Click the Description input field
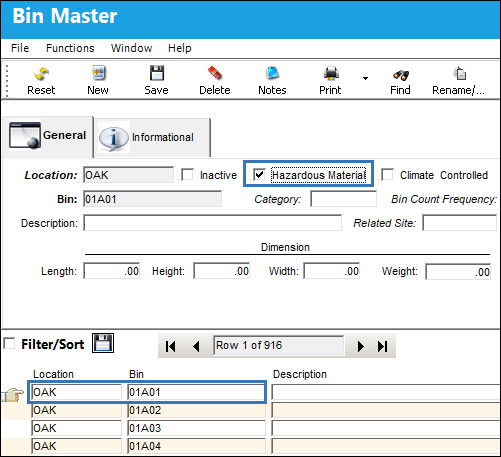Image resolution: width=501 pixels, height=457 pixels. coord(212,223)
